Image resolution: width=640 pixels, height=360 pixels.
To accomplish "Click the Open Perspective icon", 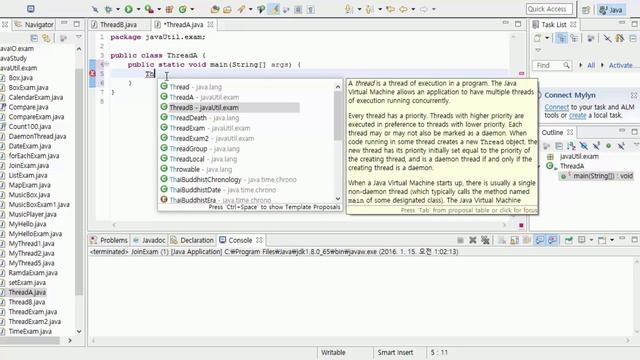I will click(586, 9).
